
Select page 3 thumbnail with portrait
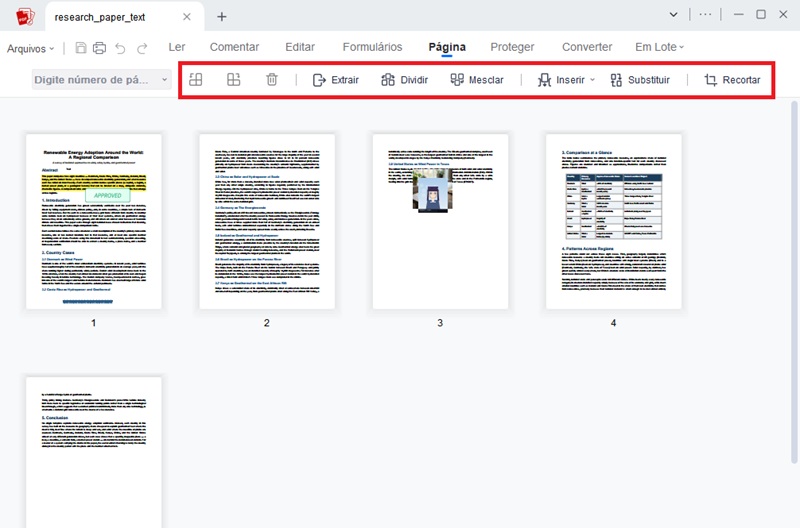pyautogui.click(x=440, y=221)
